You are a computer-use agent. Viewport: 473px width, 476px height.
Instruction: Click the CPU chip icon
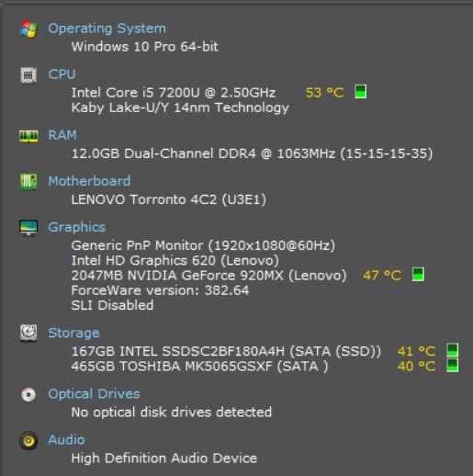(x=28, y=75)
